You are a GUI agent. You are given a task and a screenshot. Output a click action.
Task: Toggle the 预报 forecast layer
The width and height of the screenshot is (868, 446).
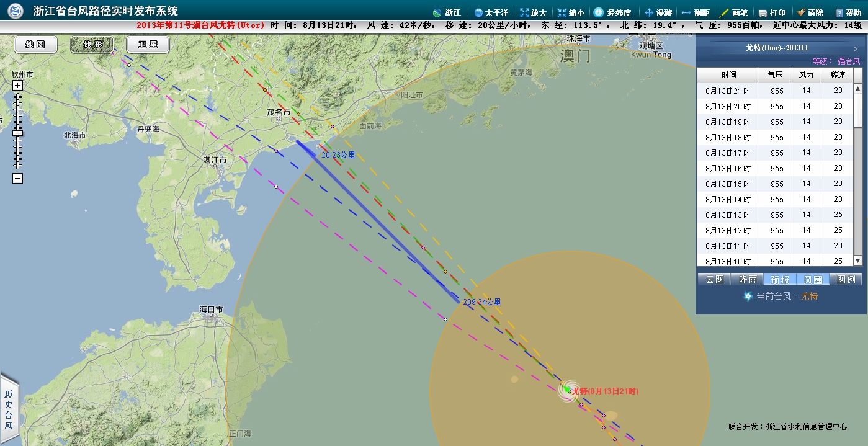(x=780, y=280)
